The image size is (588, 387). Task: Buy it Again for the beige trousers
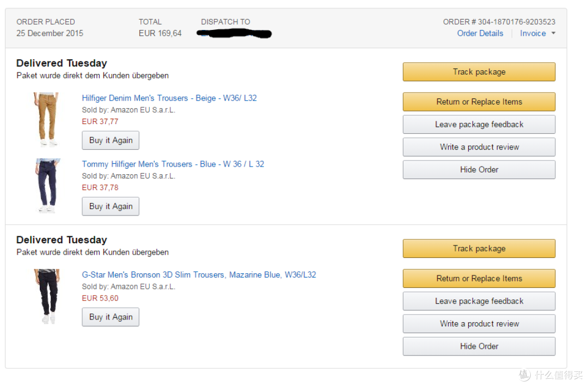(111, 140)
